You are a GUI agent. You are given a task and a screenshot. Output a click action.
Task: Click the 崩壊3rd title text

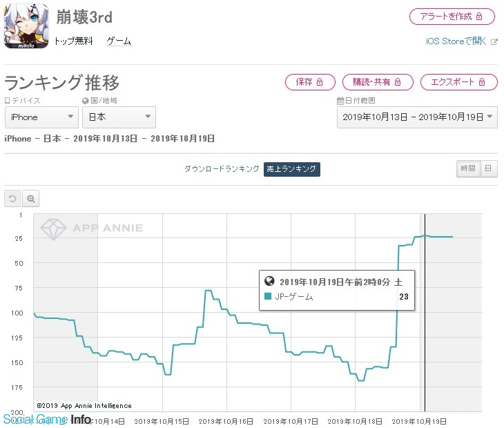point(84,17)
